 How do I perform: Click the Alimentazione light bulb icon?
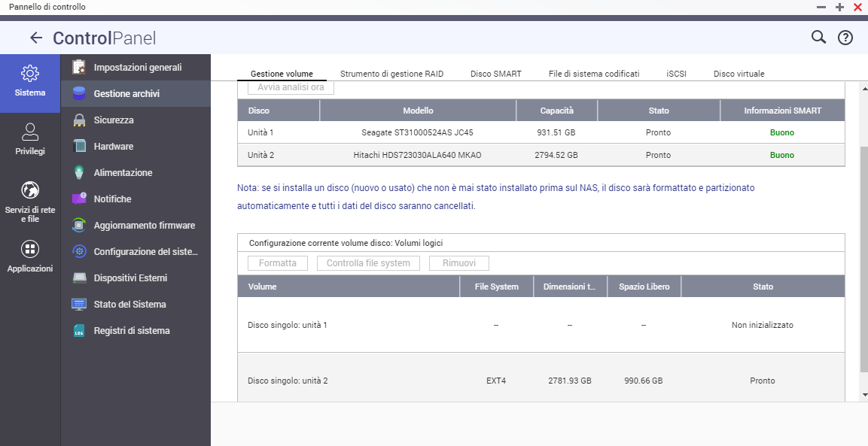79,173
